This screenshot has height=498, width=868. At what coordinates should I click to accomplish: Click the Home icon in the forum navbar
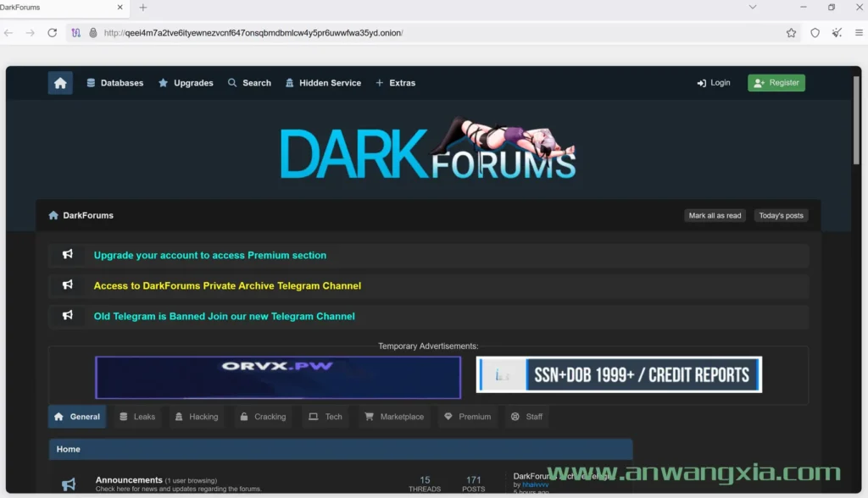click(59, 82)
